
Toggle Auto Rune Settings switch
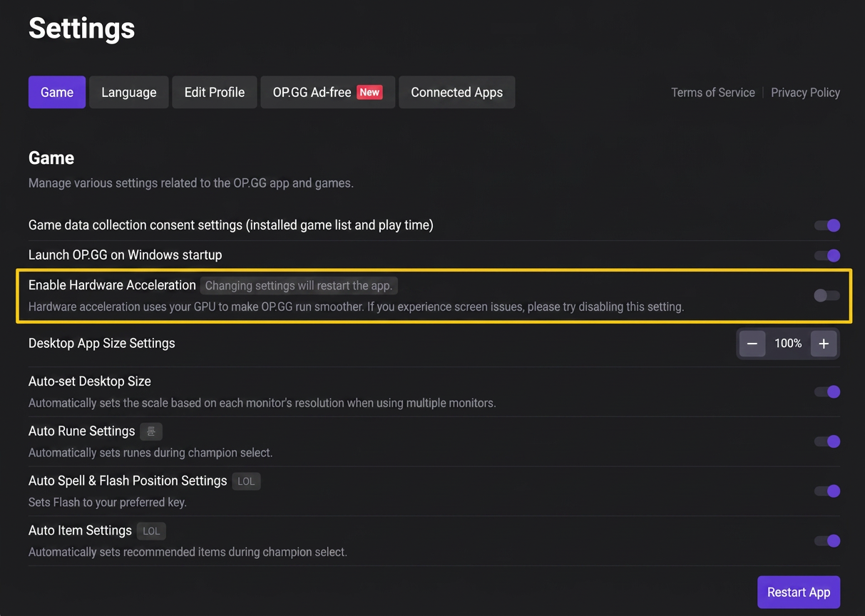[x=827, y=441]
